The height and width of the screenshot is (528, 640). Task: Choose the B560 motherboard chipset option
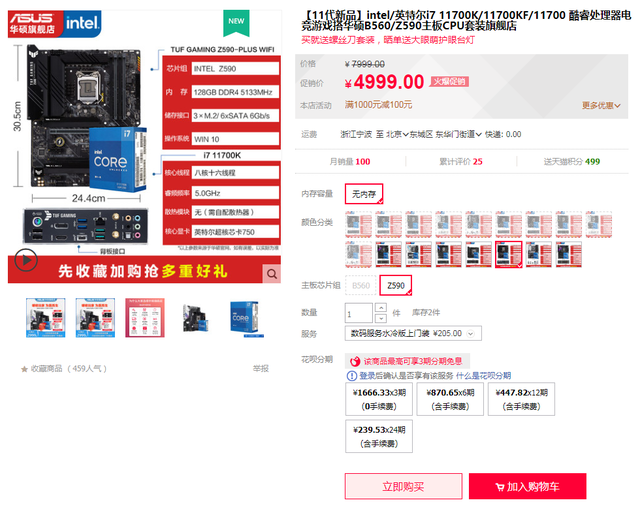(361, 286)
